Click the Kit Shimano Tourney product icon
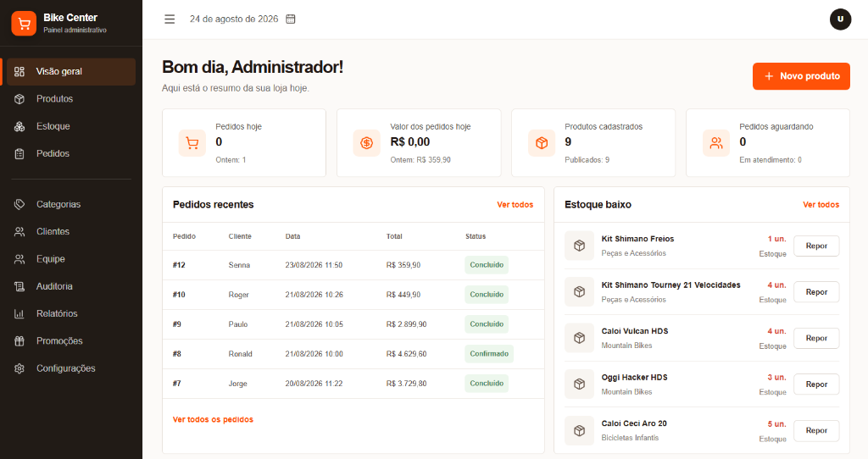868x459 pixels. click(x=579, y=292)
